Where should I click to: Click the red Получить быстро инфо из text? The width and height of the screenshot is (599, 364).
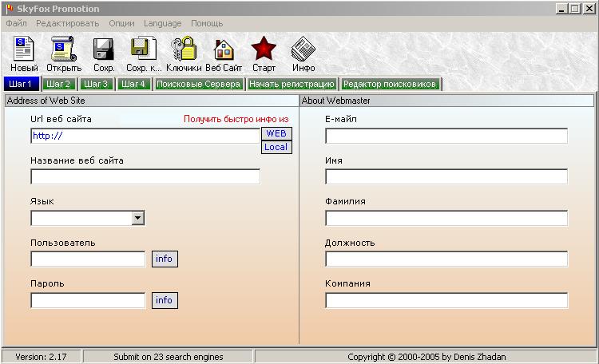point(236,119)
